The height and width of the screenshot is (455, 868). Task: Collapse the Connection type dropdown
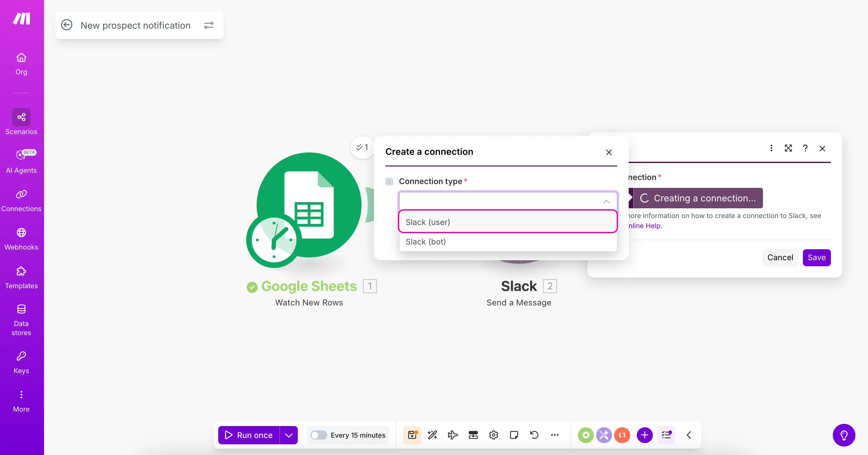606,202
